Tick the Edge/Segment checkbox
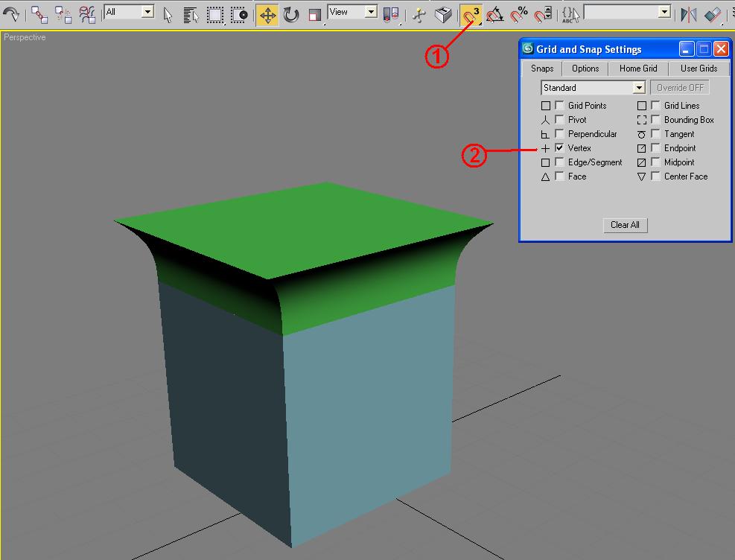Image resolution: width=735 pixels, height=560 pixels. coord(559,162)
